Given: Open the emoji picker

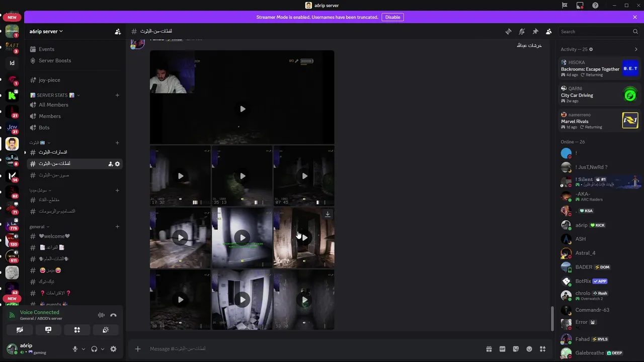Looking at the screenshot, I should tap(529, 349).
